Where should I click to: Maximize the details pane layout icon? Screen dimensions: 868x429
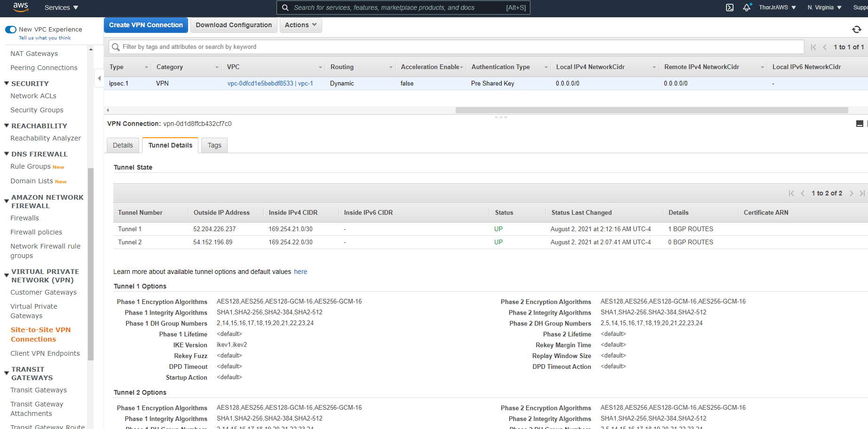point(860,124)
